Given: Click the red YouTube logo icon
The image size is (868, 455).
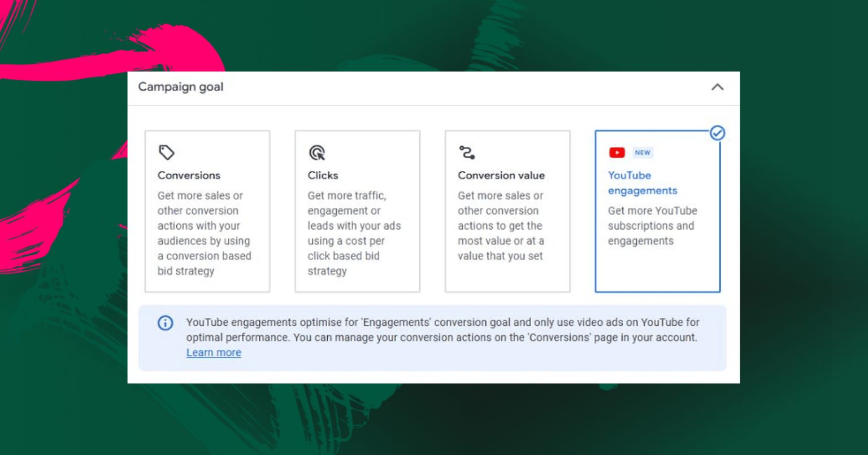Looking at the screenshot, I should click(x=617, y=152).
